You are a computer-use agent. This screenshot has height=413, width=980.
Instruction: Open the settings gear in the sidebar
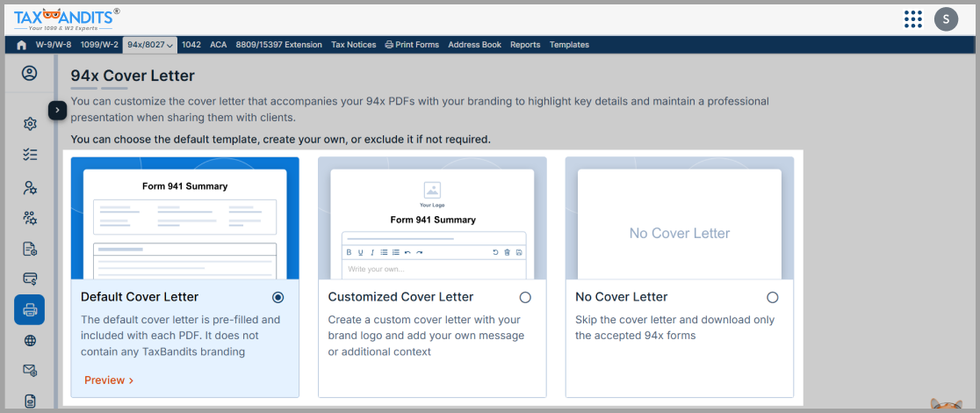pyautogui.click(x=30, y=124)
